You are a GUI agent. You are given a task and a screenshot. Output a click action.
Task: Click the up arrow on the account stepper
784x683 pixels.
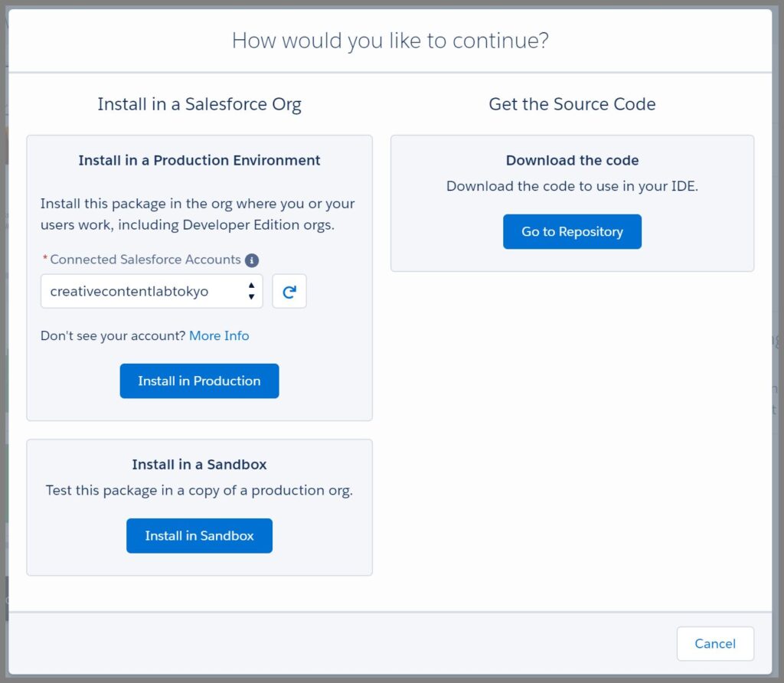(x=250, y=286)
